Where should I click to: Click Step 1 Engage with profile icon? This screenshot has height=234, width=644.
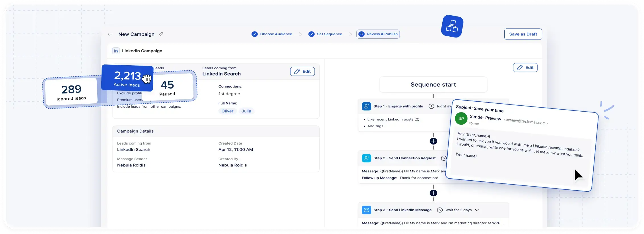[x=366, y=106]
